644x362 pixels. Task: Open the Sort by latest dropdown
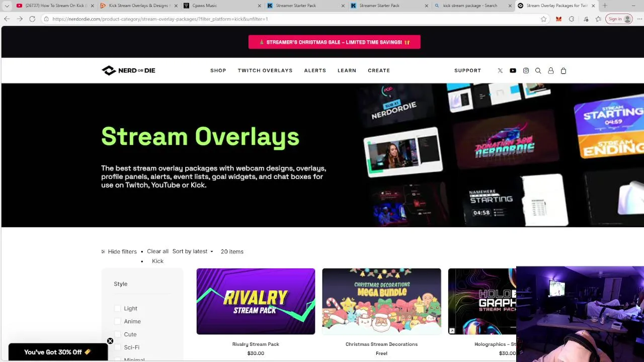(193, 251)
